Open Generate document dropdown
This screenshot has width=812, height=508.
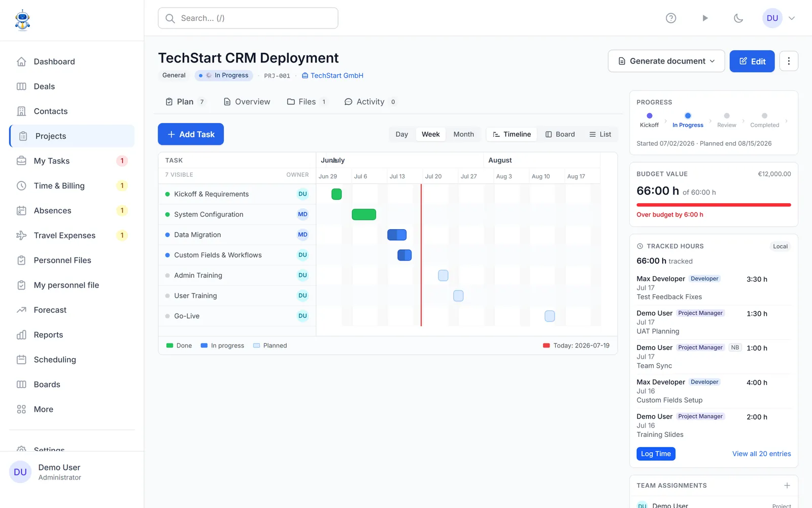pos(666,61)
